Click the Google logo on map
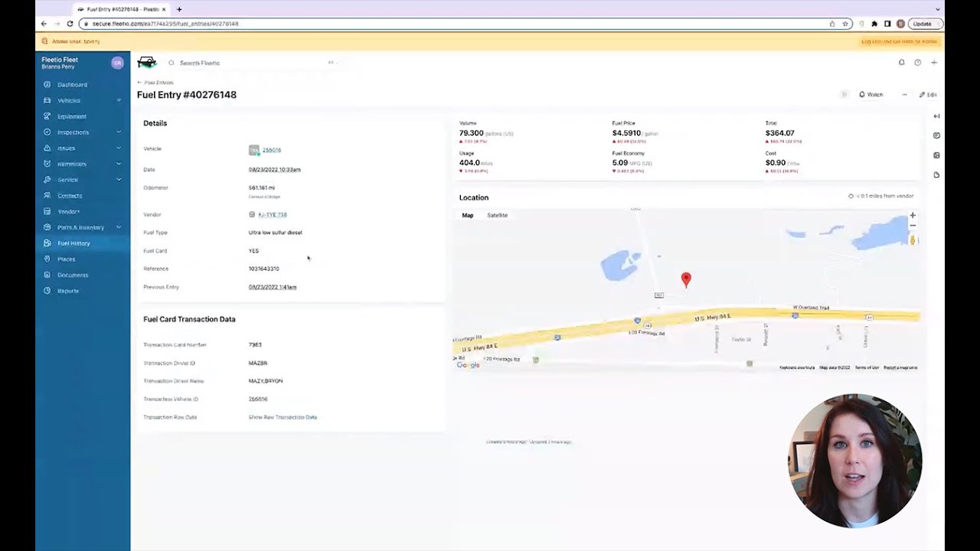 coord(469,365)
